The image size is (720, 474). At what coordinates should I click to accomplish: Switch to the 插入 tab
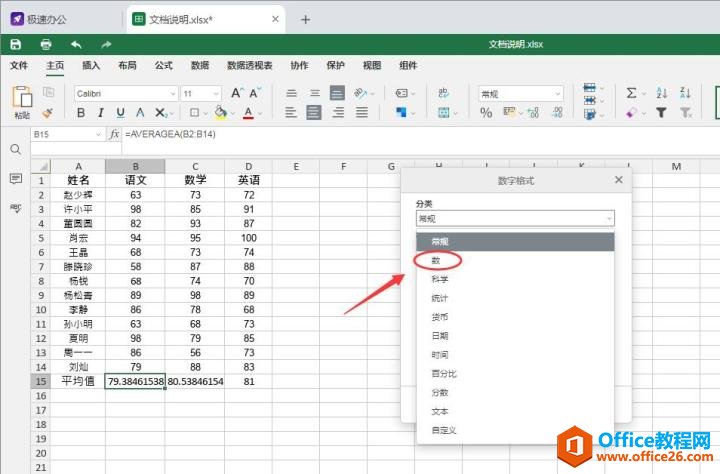point(91,66)
